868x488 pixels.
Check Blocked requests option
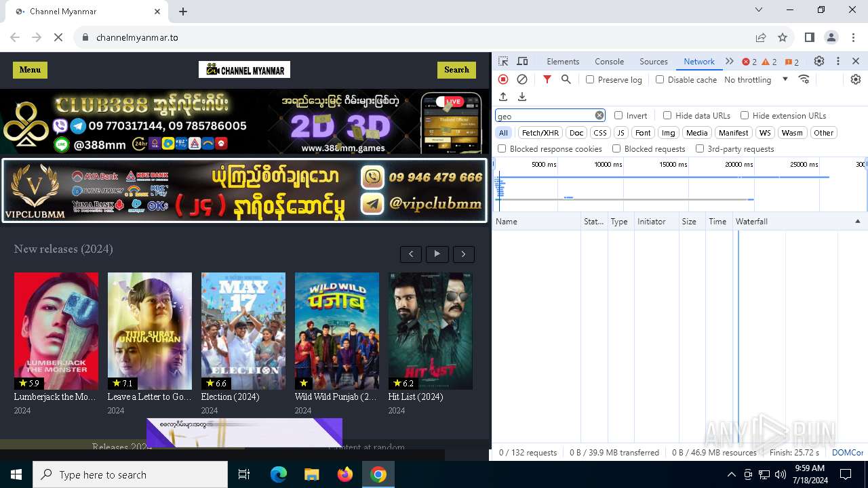tap(616, 148)
